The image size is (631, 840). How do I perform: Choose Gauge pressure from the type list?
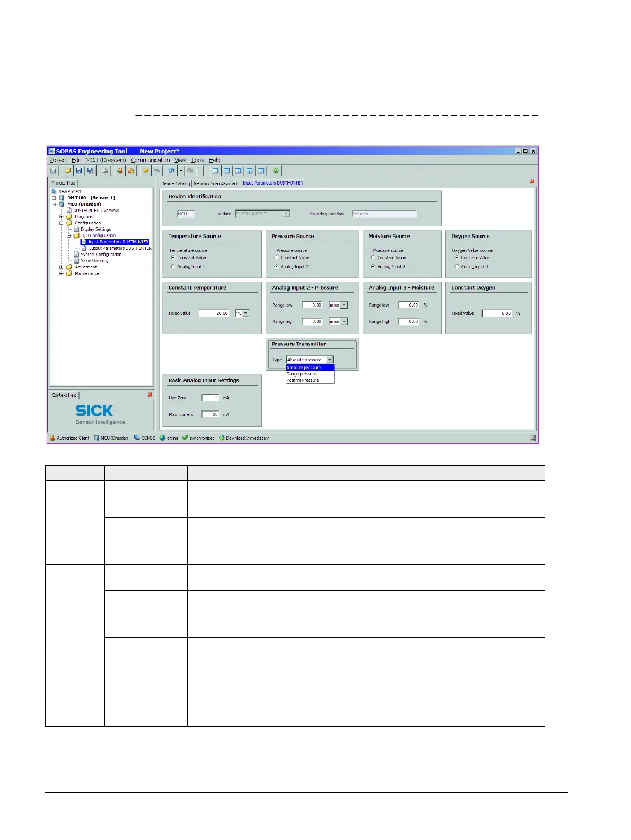310,374
